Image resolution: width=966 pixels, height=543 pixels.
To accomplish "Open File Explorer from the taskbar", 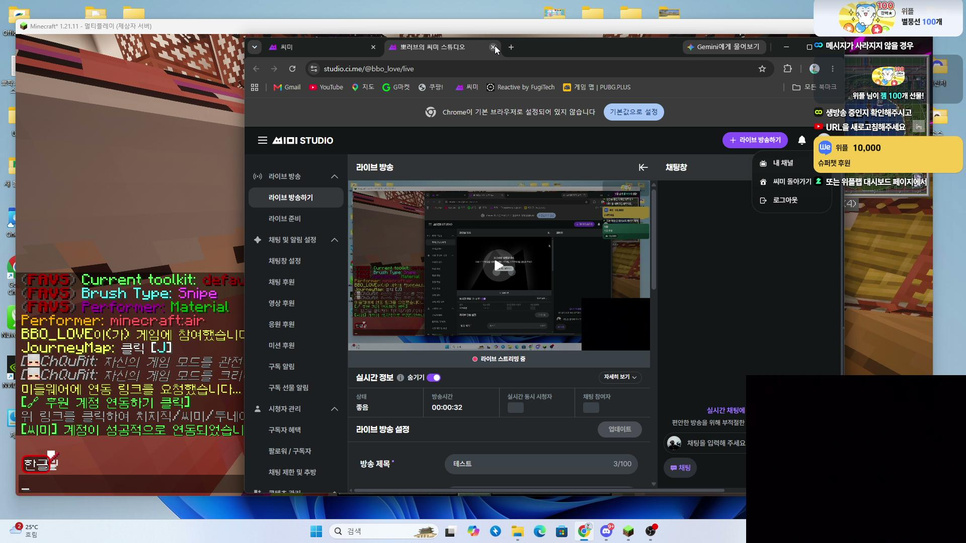I will coord(518,531).
